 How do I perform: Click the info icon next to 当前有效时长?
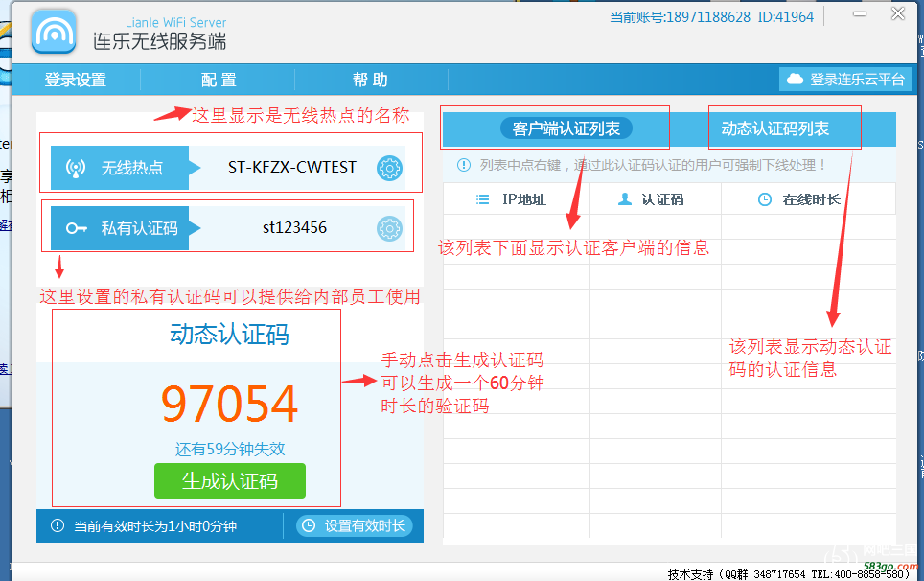coord(57,526)
